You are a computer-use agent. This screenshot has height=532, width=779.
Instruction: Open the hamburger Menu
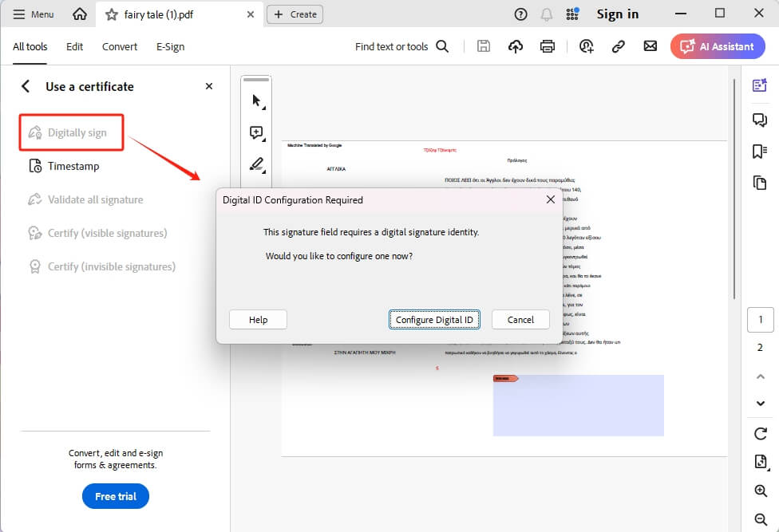(33, 14)
